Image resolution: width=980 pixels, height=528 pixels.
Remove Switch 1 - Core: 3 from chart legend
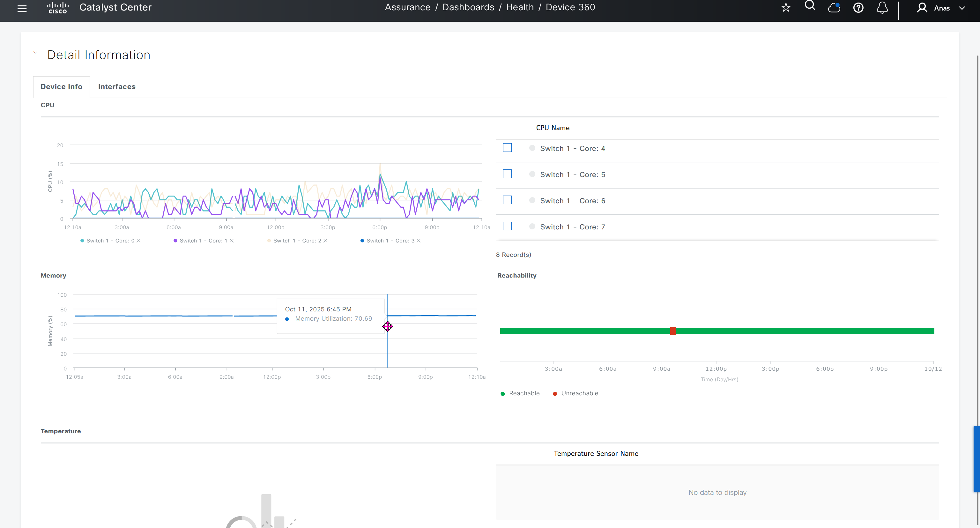[x=419, y=241]
